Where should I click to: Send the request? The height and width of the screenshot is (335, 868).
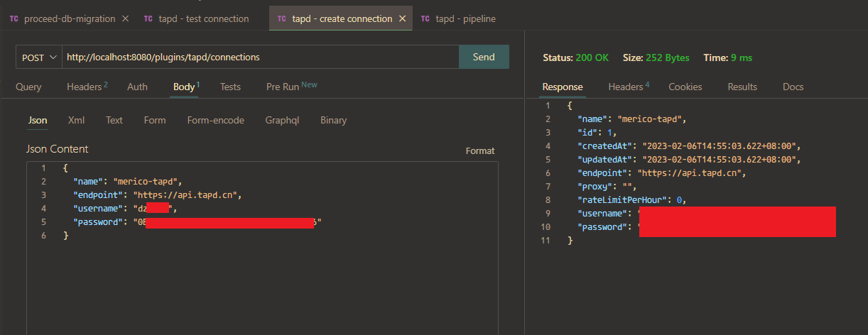[x=484, y=57]
